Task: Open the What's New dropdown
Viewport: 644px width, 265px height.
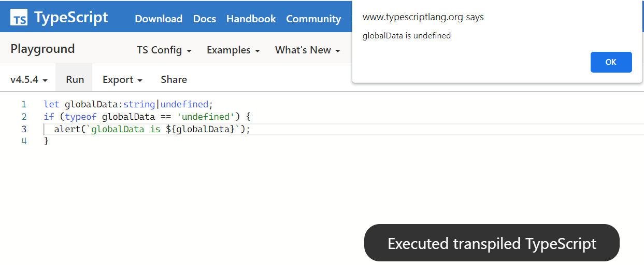Action: [x=308, y=50]
